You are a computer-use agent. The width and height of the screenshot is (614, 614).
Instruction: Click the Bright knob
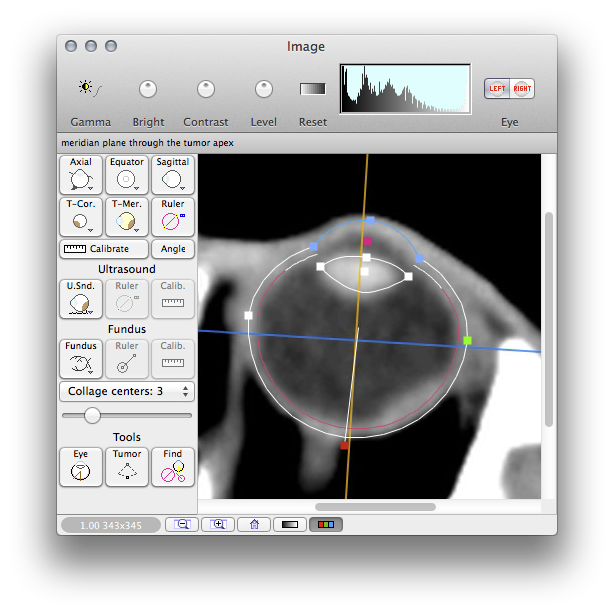point(148,89)
